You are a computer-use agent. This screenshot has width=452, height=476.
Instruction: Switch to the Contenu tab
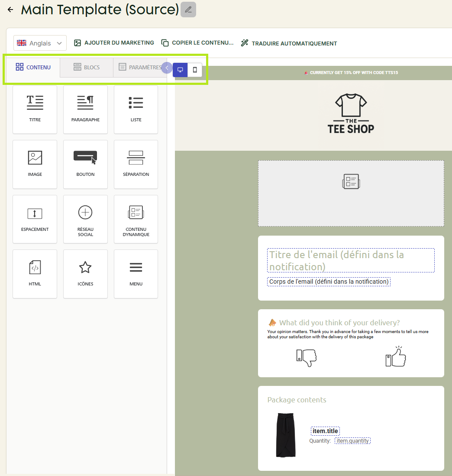coord(33,67)
